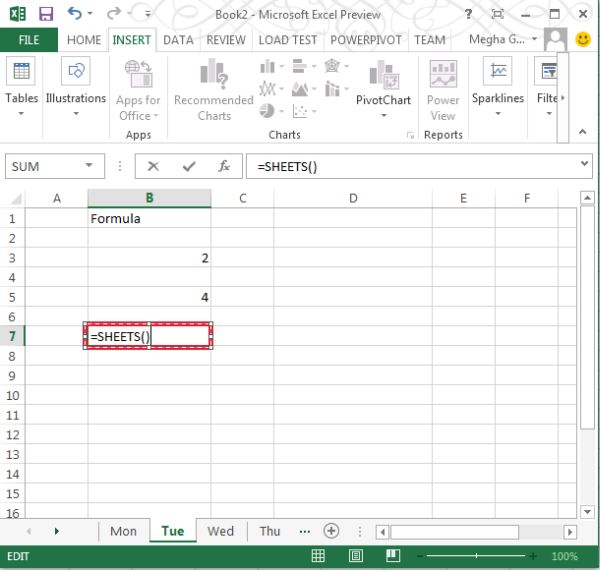Open Charts dialog launcher
600x570 pixels.
(410, 135)
